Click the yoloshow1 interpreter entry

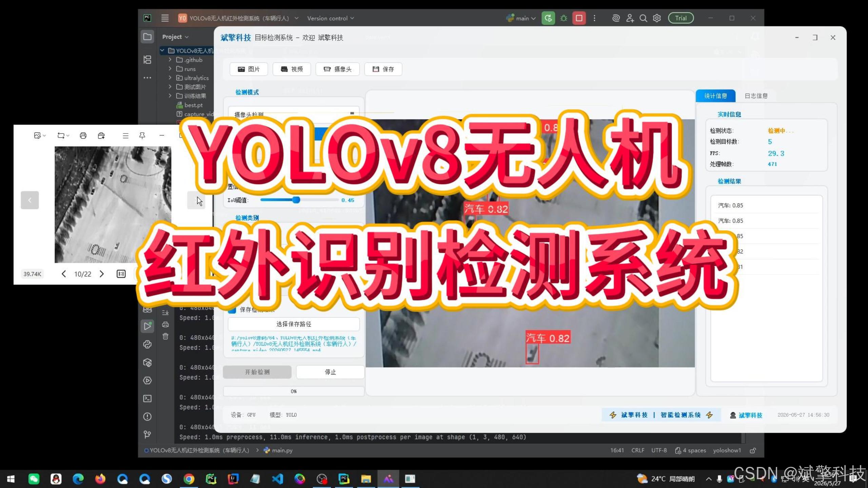click(727, 450)
